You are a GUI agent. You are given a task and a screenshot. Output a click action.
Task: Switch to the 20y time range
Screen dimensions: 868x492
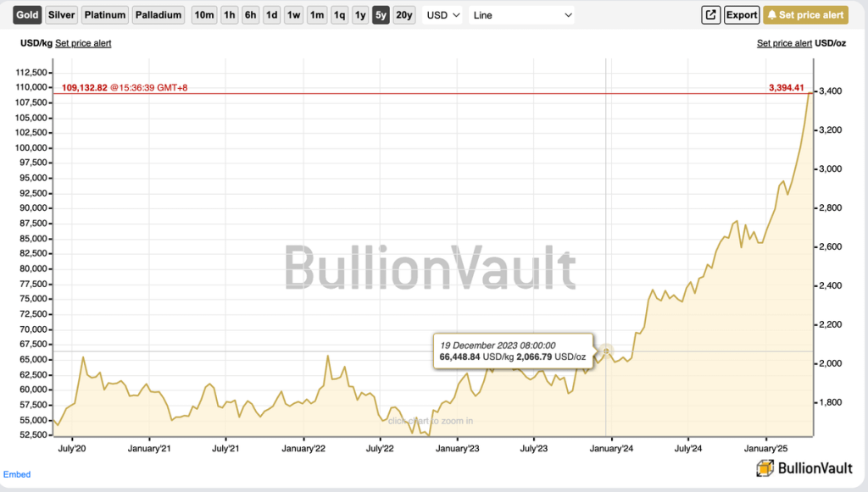pos(404,15)
